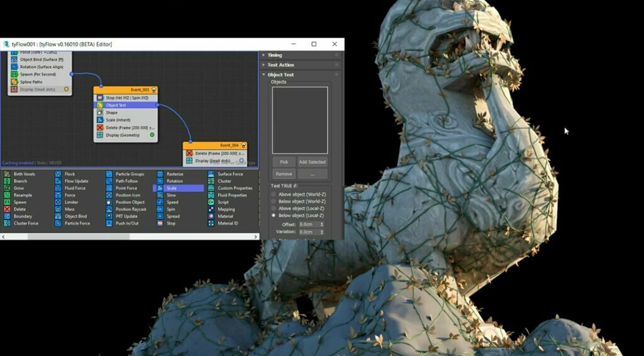Click the Add Selected button
Viewport: 644px width, 356px height.
pyautogui.click(x=312, y=162)
